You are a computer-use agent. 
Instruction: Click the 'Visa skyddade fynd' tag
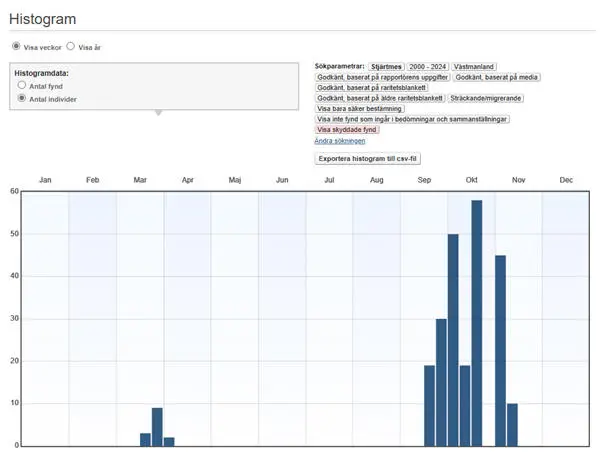(347, 130)
